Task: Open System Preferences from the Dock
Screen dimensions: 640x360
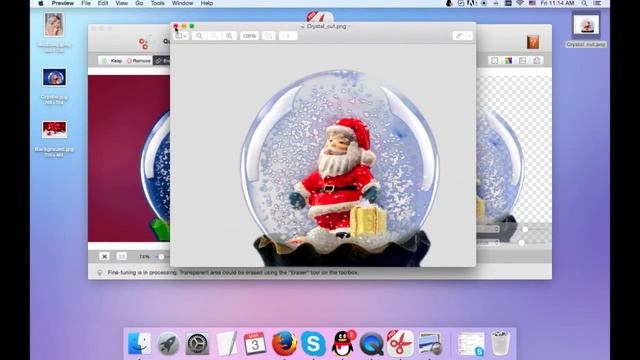Action: [x=197, y=343]
